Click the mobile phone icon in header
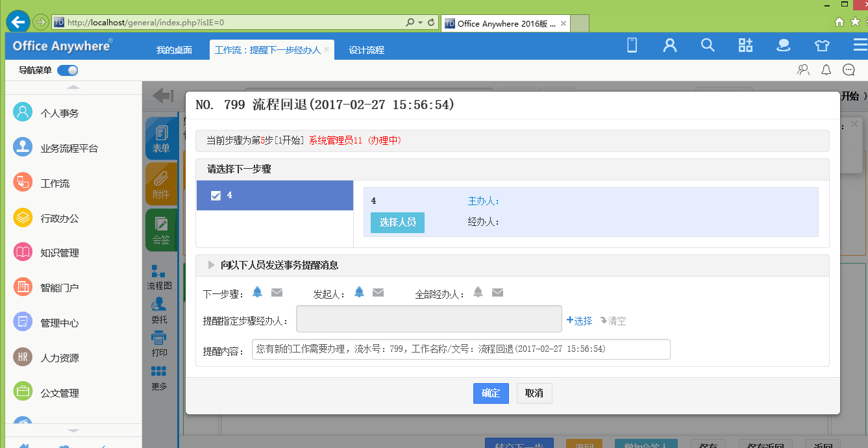Screen dimensions: 868x448 point(632,45)
